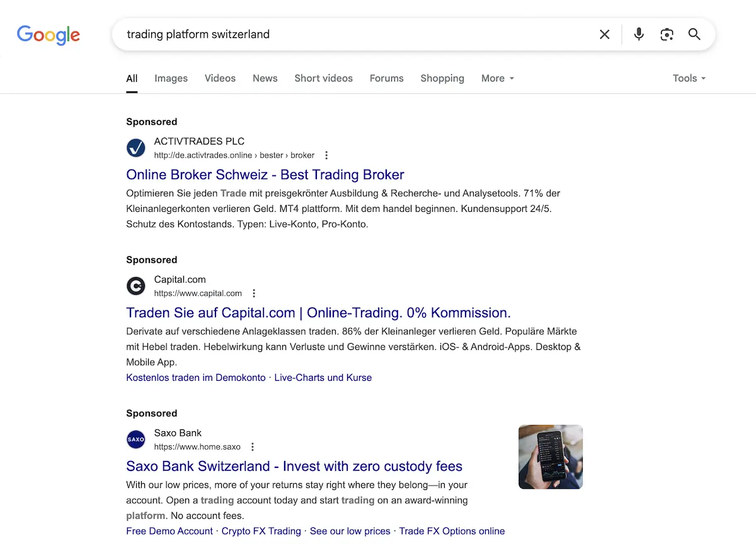
Task: Click the Saxo Bank favicon
Action: [x=136, y=439]
